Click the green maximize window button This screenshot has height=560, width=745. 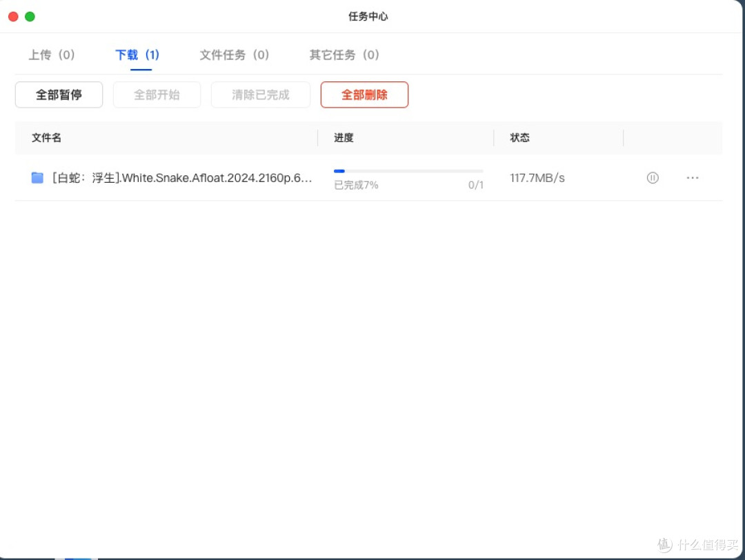point(30,17)
